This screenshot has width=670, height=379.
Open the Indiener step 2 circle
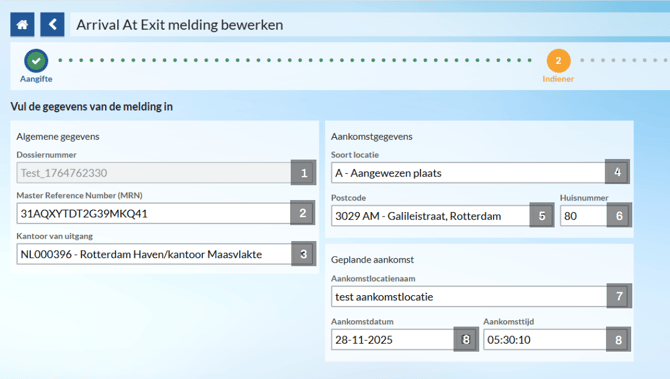click(x=558, y=61)
